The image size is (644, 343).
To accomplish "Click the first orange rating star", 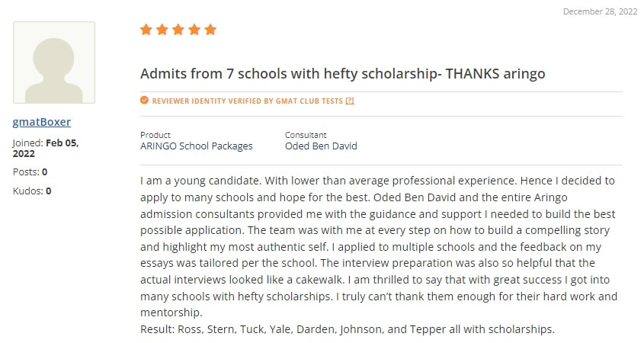I will [146, 30].
